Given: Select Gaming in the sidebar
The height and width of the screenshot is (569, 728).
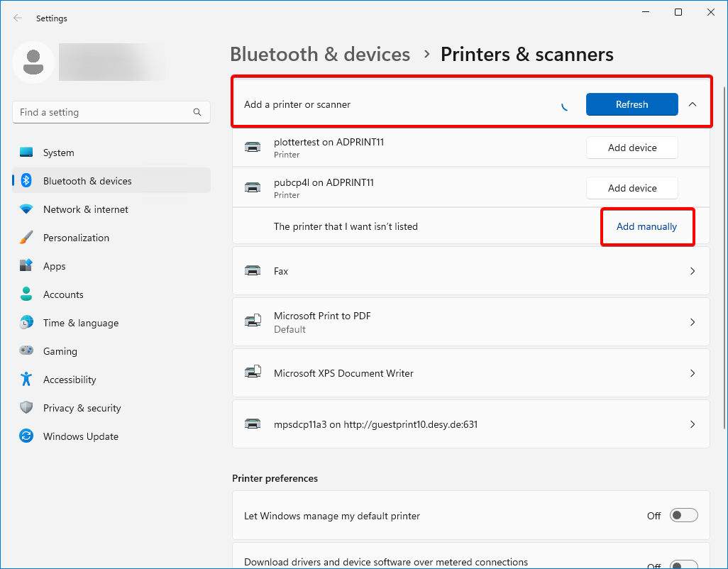Looking at the screenshot, I should click(60, 351).
